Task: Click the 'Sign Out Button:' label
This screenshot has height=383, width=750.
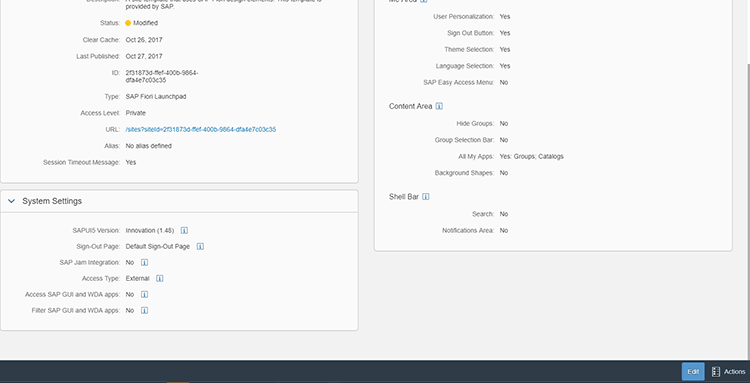Action: coord(471,33)
